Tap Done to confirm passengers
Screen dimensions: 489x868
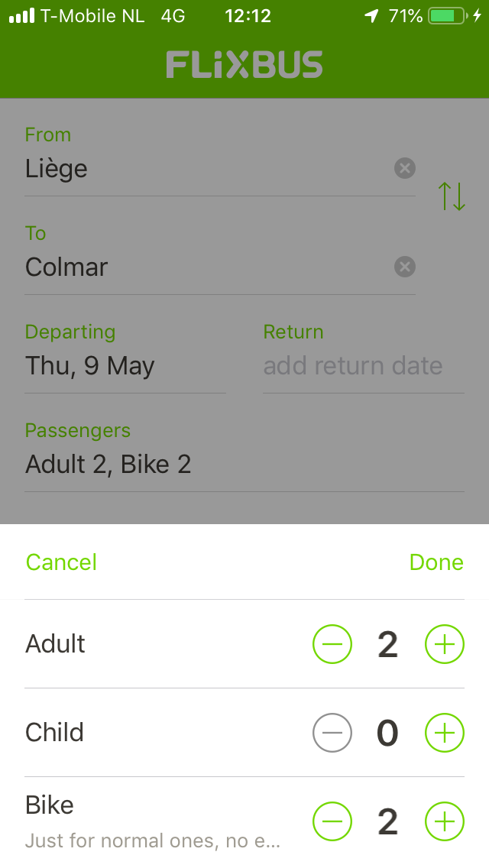coord(436,562)
